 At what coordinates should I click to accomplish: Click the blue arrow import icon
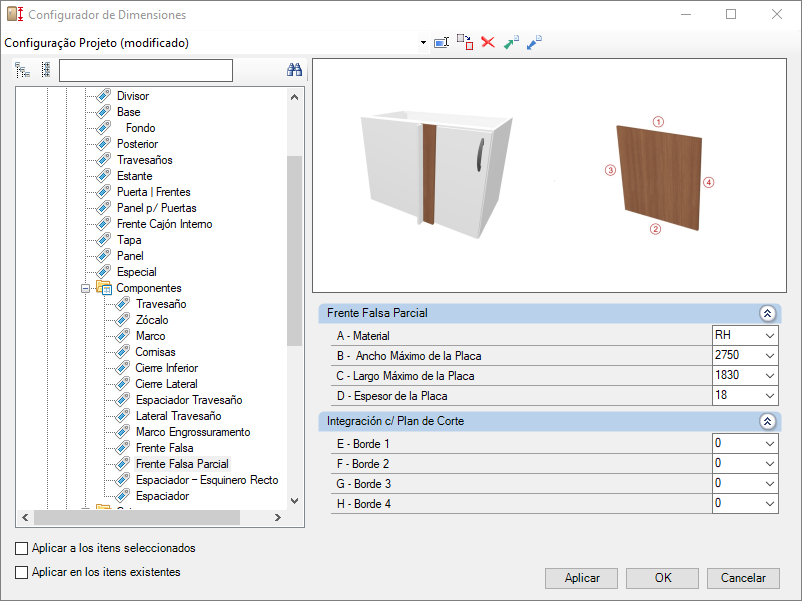[534, 42]
